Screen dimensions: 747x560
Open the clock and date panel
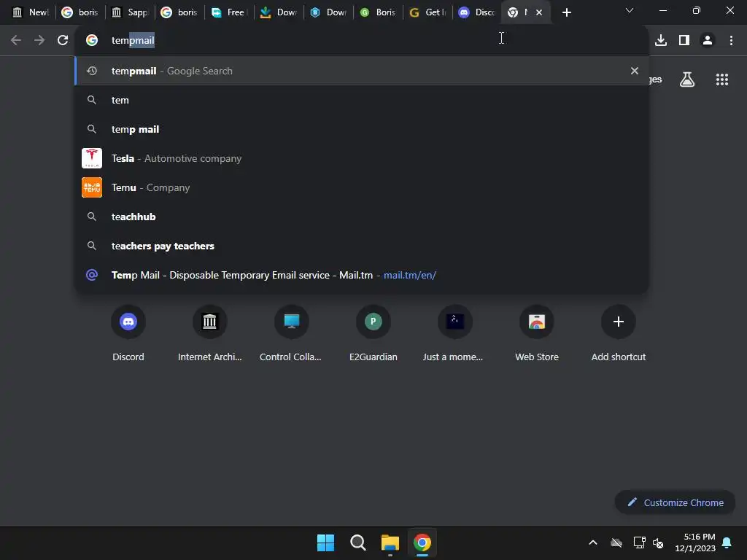pyautogui.click(x=695, y=542)
